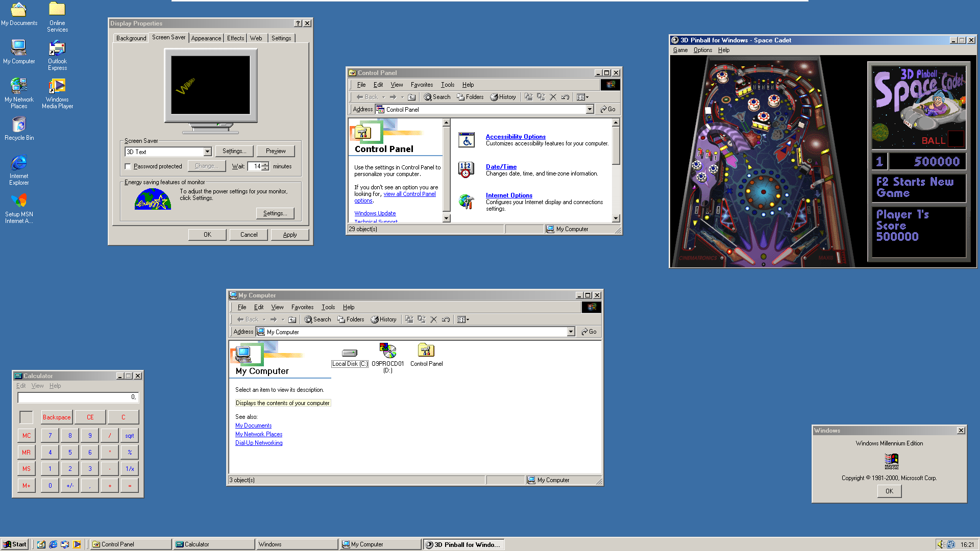The width and height of the screenshot is (980, 551).
Task: Open Views dropdown in My Computer toolbar
Action: pos(463,319)
